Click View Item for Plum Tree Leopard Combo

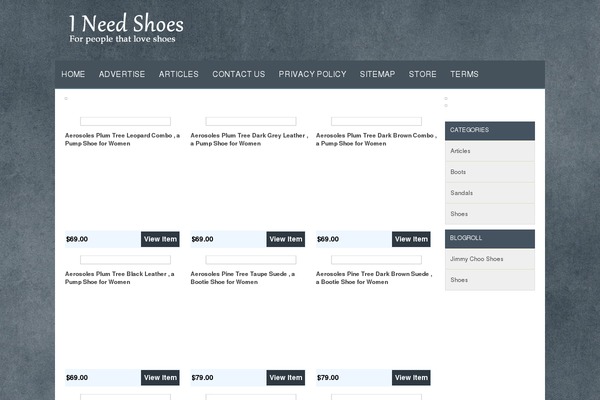tap(160, 239)
